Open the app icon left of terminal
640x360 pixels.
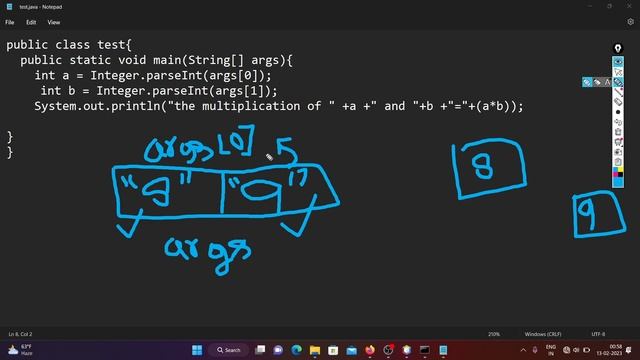click(407, 350)
